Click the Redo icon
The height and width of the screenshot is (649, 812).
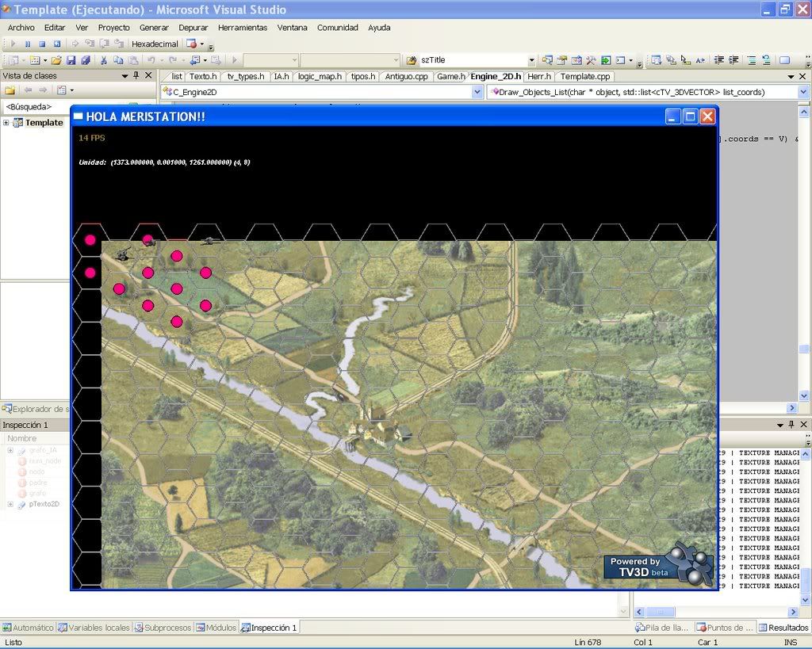(172, 60)
